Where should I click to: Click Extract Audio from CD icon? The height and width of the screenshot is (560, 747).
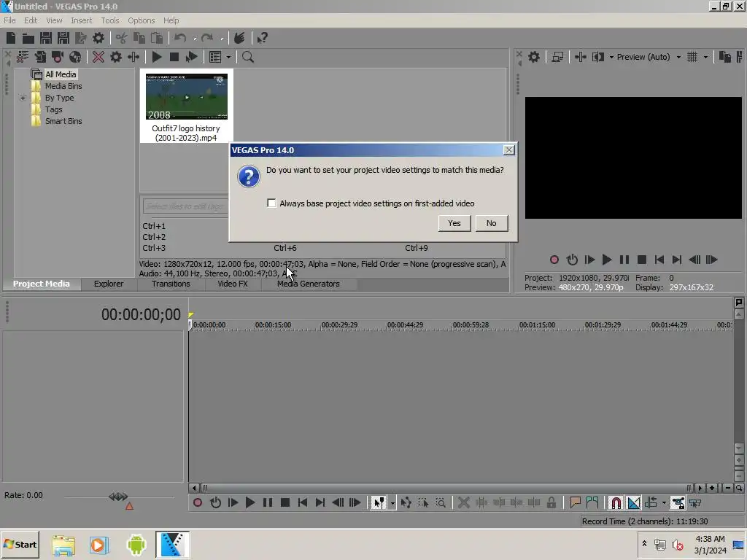[75, 57]
